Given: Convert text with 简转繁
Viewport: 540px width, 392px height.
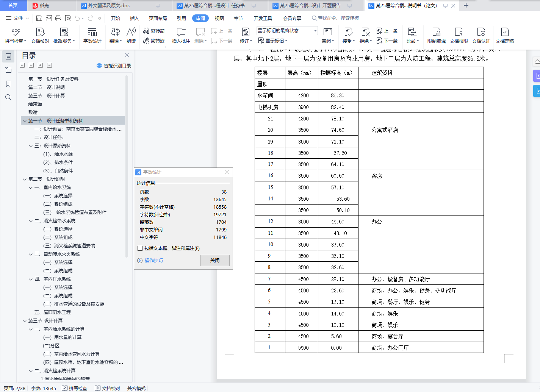Looking at the screenshot, I should [x=154, y=41].
